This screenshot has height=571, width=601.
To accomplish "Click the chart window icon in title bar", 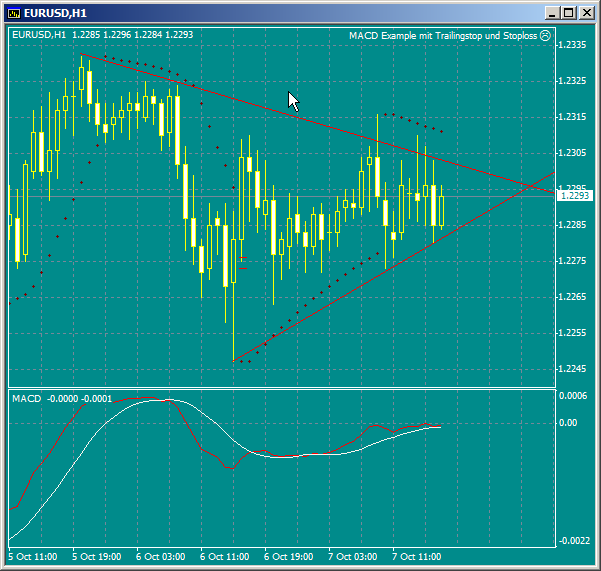I will tap(14, 12).
